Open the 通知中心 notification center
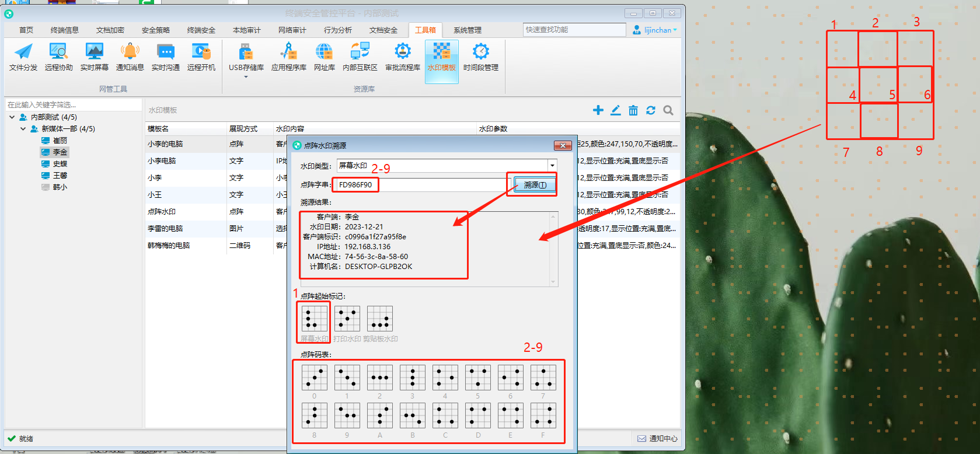Screen dimensions: 980x454 (x=657, y=439)
